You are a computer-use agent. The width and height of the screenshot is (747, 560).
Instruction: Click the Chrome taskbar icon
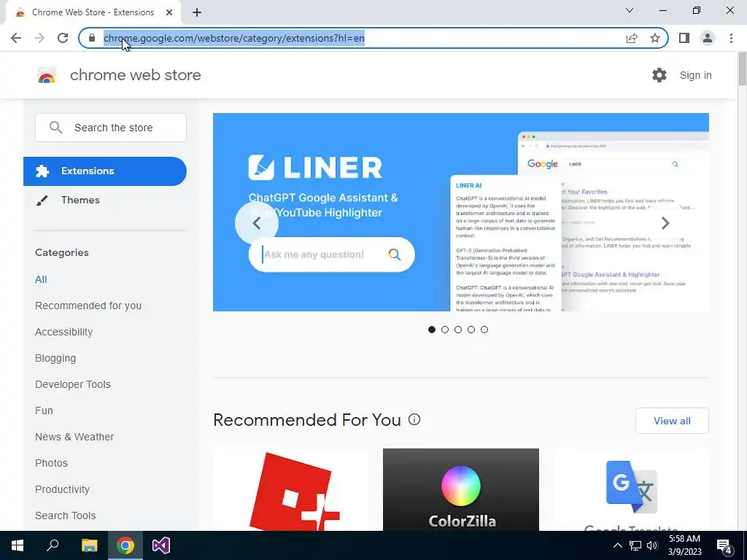pyautogui.click(x=125, y=545)
